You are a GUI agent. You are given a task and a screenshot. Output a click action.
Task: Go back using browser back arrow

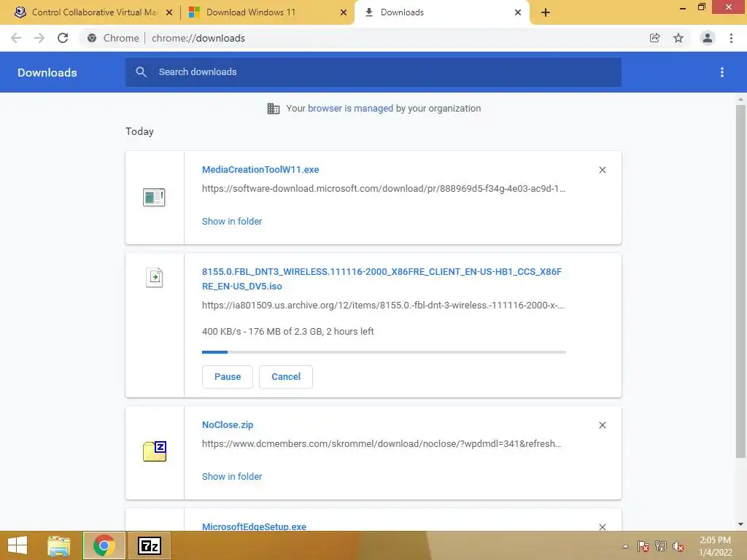point(16,38)
